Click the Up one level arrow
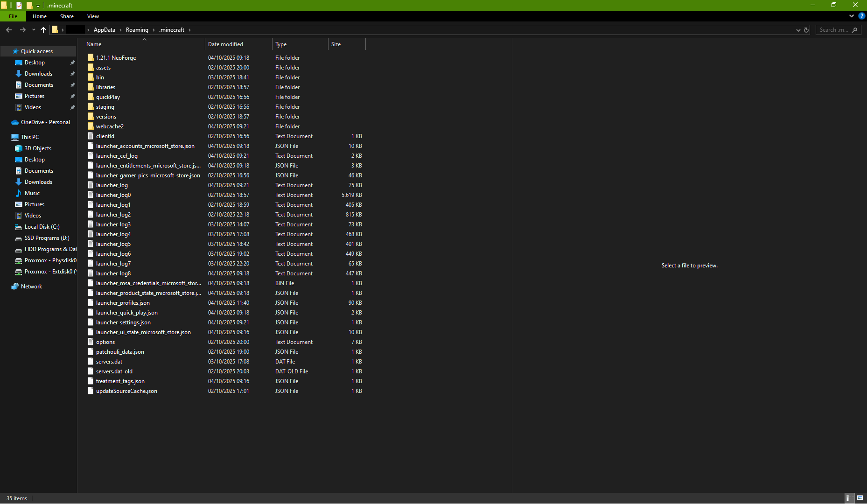Image resolution: width=867 pixels, height=504 pixels. coord(43,30)
